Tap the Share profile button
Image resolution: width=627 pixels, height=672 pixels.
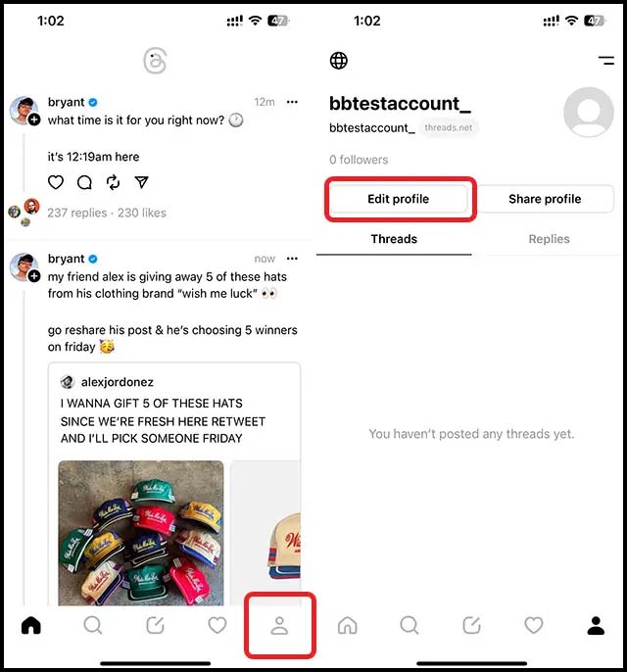545,199
